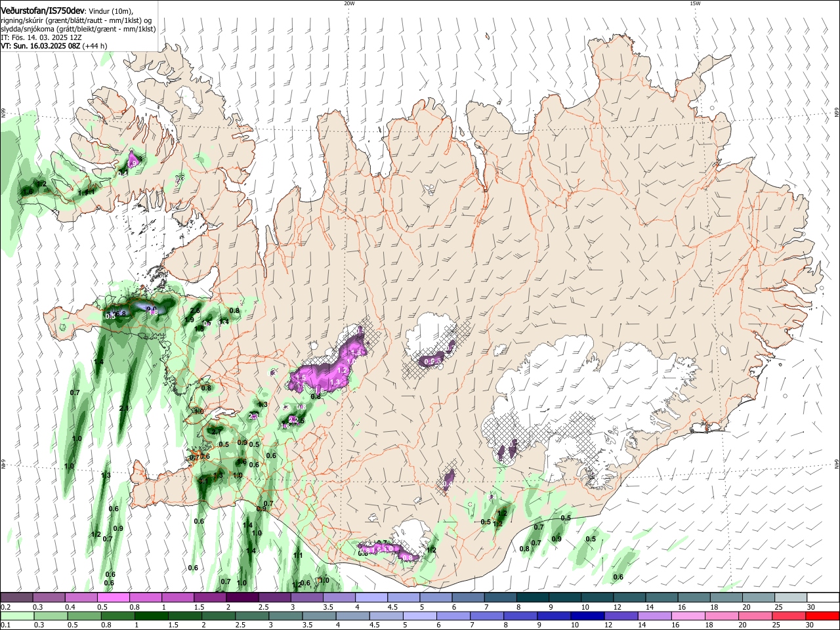Select the palest green swatch labeled 0.1
Image resolution: width=840 pixels, height=630 pixels.
pyautogui.click(x=16, y=616)
